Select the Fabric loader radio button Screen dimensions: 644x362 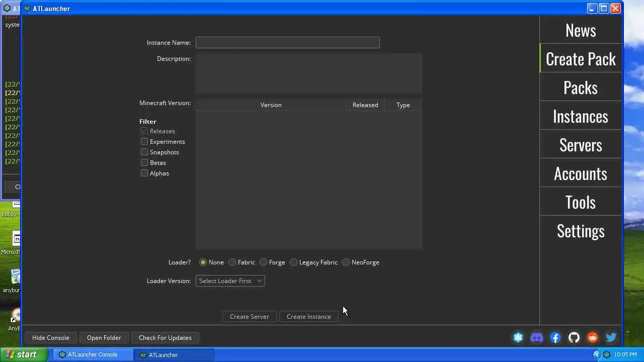[232, 262]
